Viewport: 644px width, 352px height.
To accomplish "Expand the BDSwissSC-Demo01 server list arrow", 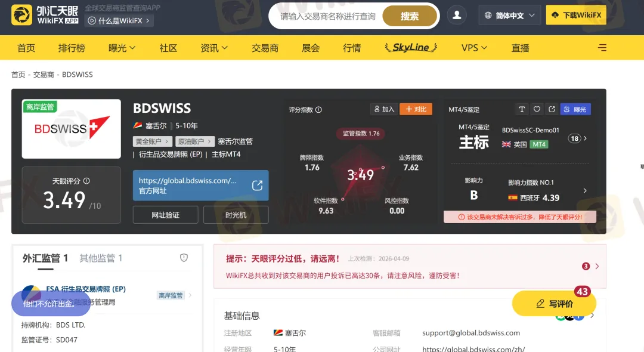I will [x=585, y=138].
